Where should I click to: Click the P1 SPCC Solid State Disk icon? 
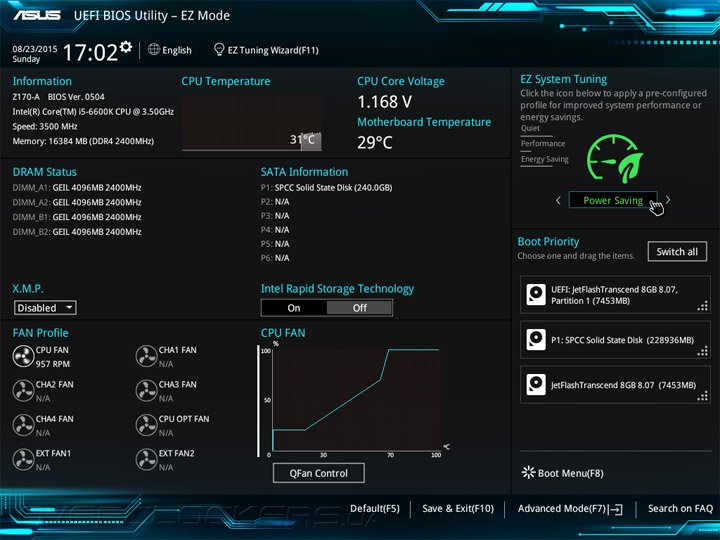[x=536, y=340]
